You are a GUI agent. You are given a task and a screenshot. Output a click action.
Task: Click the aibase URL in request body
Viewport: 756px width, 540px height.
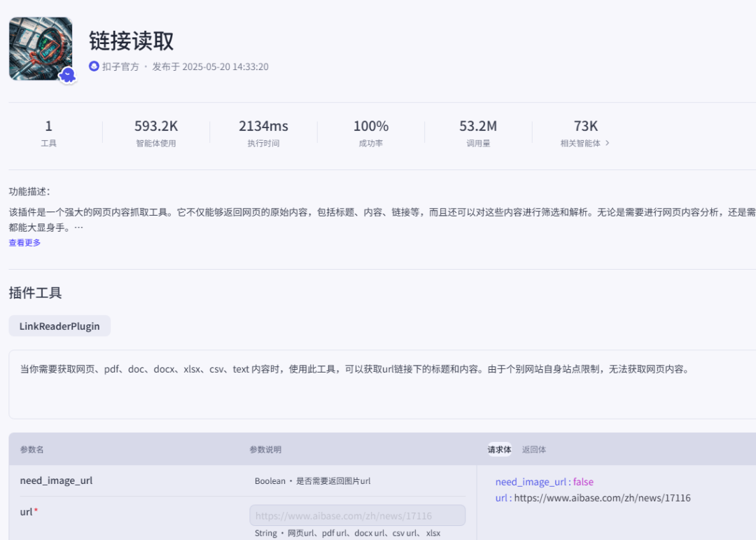602,498
